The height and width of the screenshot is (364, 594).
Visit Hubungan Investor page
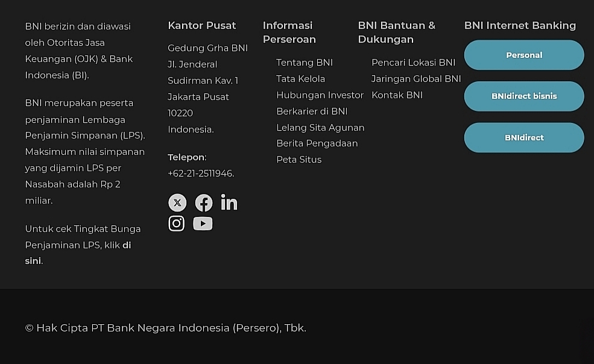(320, 95)
